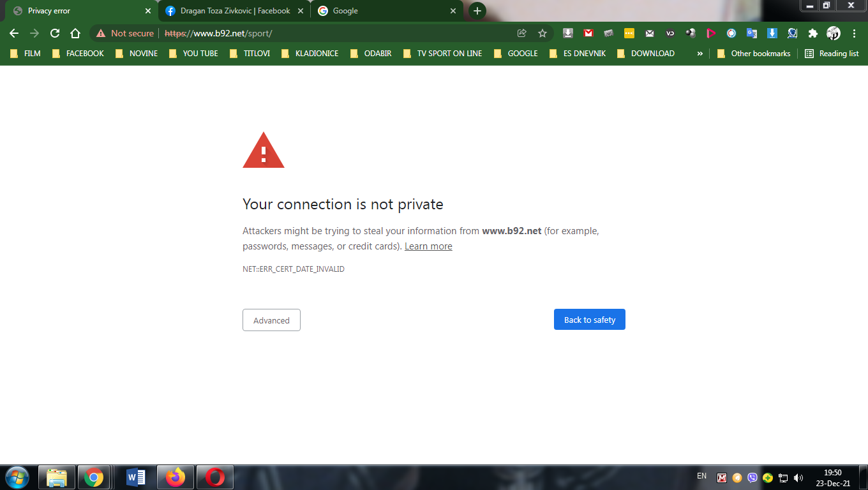
Task: Open the dark round VD extension
Action: (670, 33)
